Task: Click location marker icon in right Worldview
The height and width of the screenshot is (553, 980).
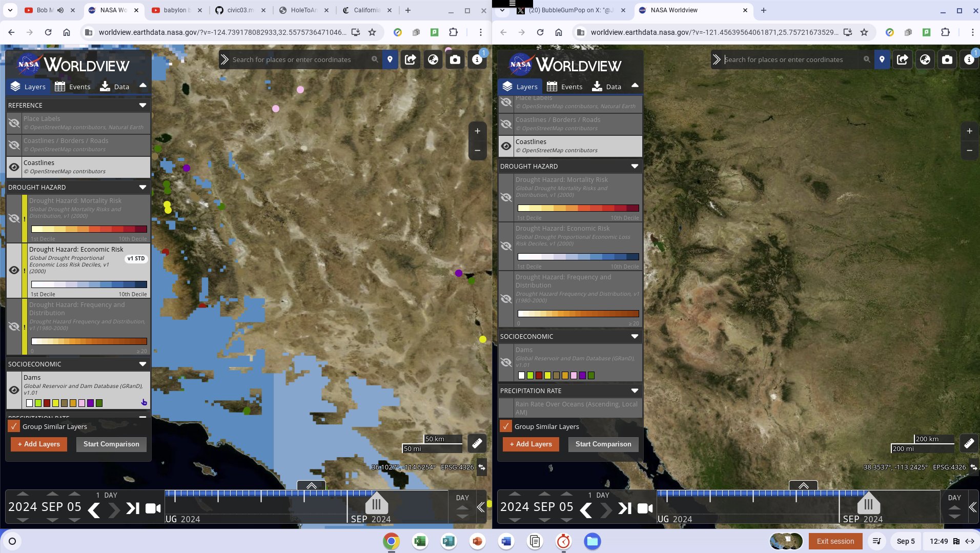Action: coord(882,59)
